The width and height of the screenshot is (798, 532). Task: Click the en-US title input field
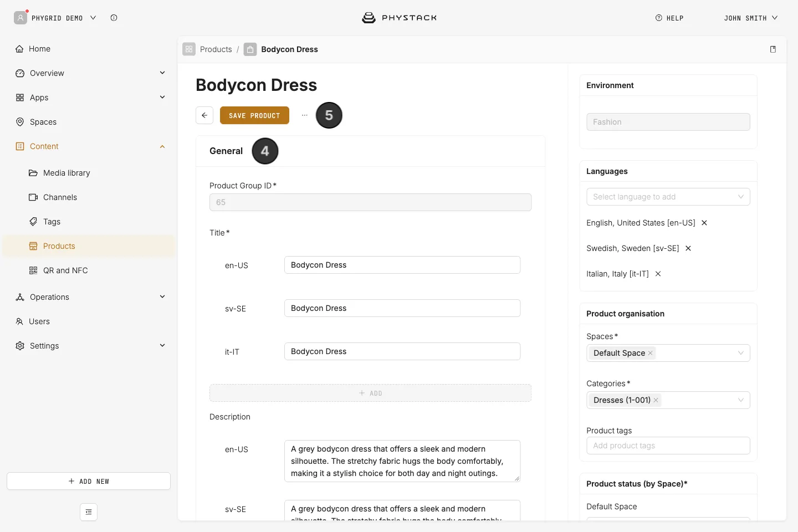tap(402, 265)
